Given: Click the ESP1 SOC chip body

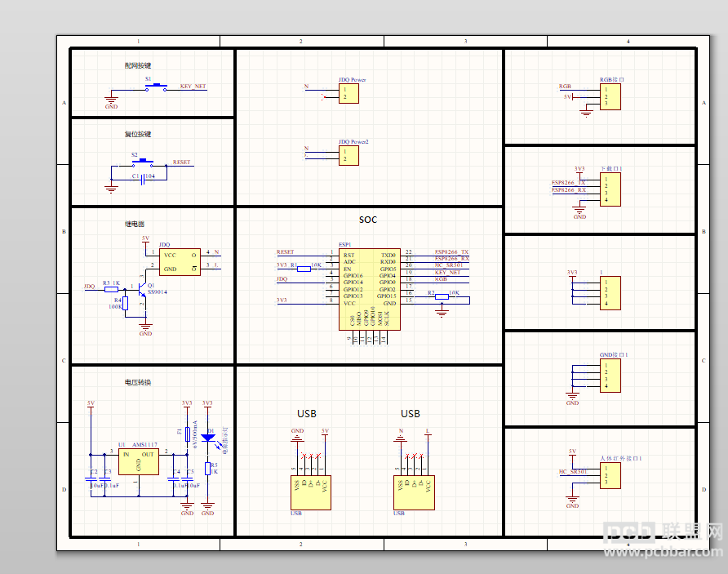Looking at the screenshot, I should click(370, 289).
